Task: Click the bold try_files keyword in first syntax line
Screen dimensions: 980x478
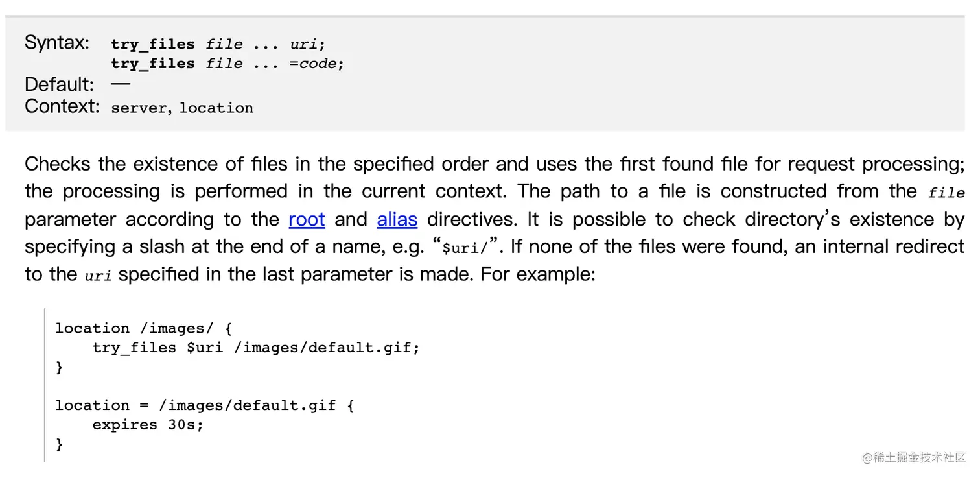Action: (153, 45)
